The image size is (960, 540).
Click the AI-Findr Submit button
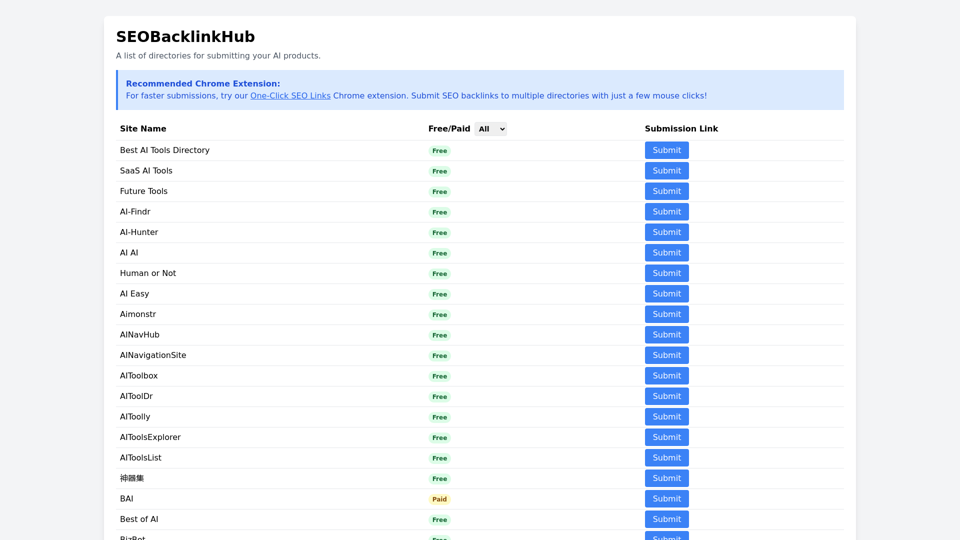[666, 212]
